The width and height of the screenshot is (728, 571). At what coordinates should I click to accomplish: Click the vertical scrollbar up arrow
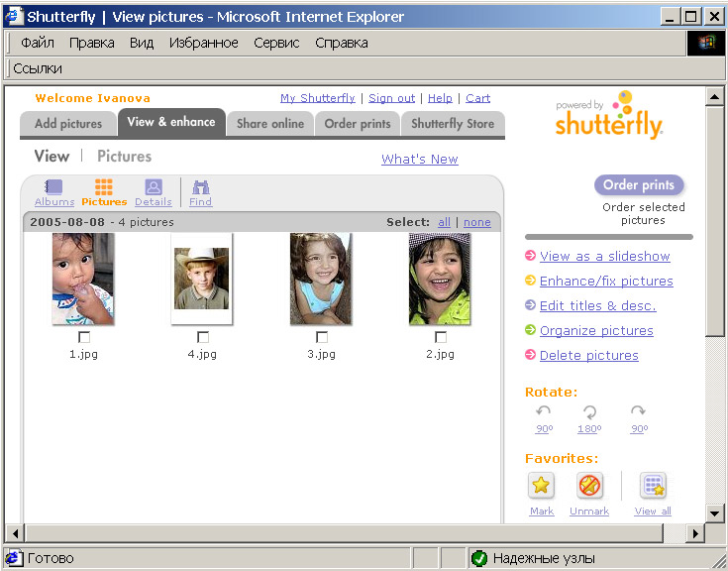[x=714, y=96]
